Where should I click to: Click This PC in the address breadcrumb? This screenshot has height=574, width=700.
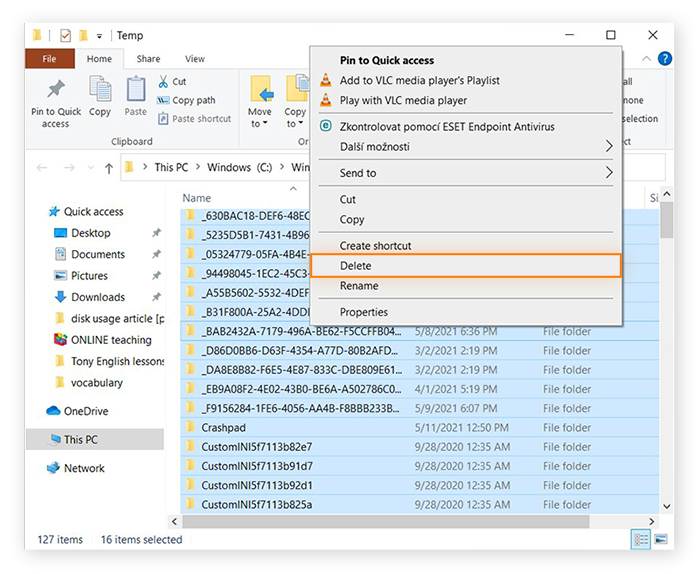(171, 167)
